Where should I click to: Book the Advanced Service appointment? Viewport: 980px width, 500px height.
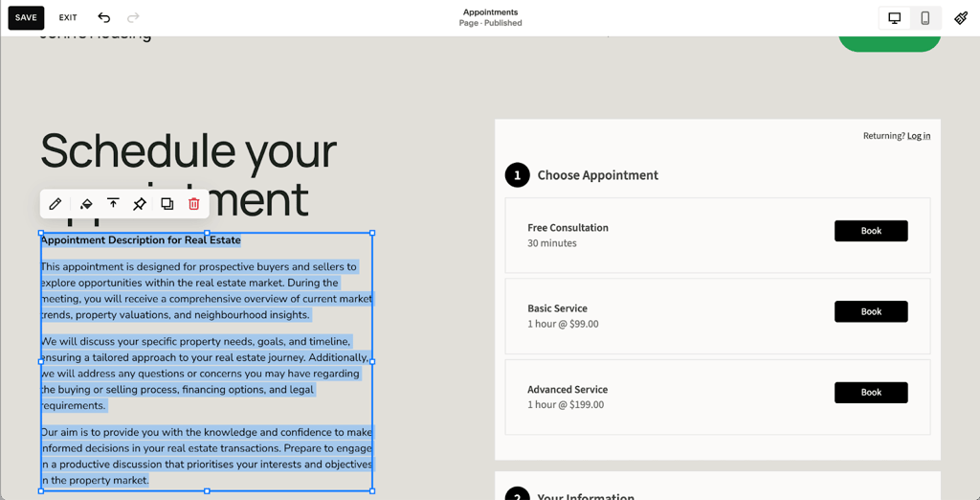[871, 393]
